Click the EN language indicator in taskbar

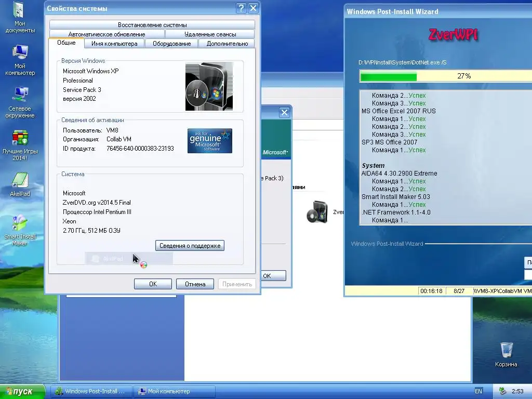(x=478, y=391)
